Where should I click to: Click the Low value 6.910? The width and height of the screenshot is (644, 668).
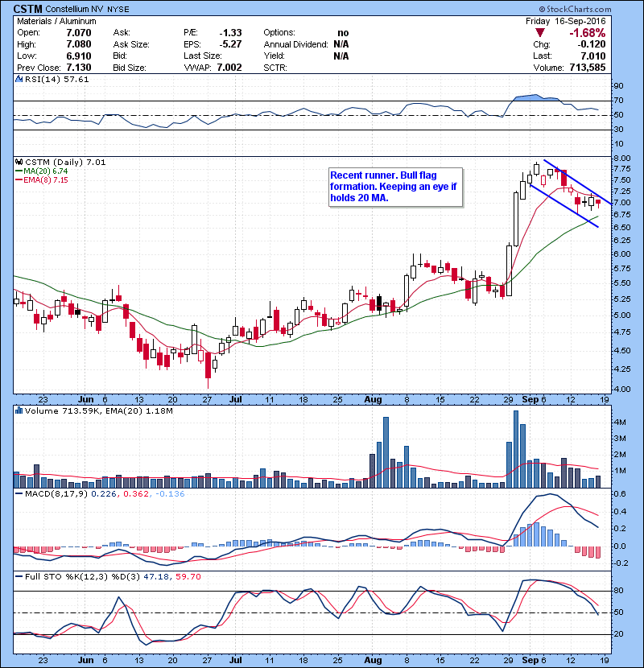pos(79,56)
